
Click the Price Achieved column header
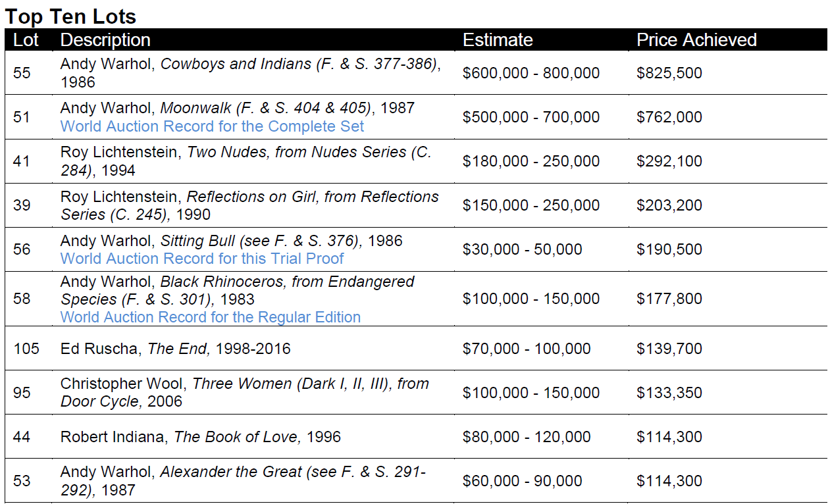[x=696, y=40]
